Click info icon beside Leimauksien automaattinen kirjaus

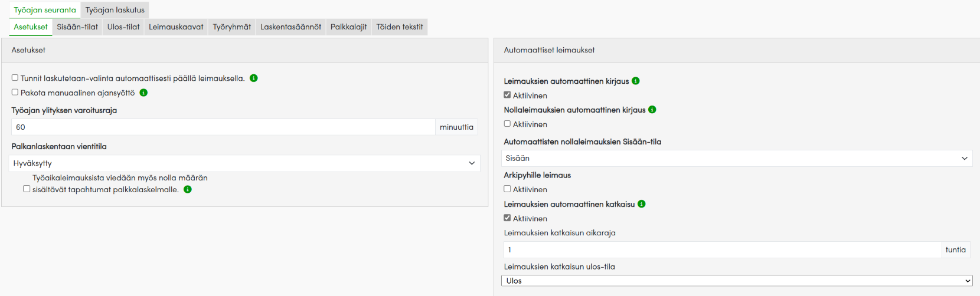(636, 81)
